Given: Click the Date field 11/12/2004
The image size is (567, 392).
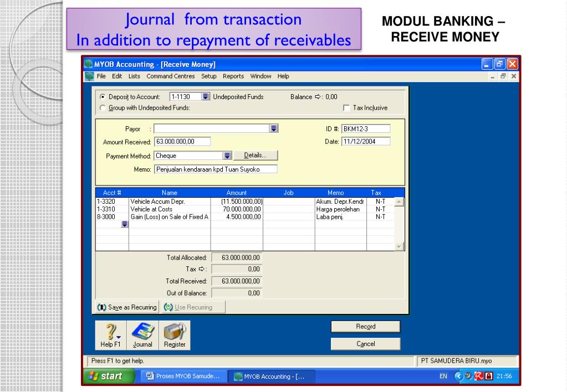Looking at the screenshot, I should point(366,142).
